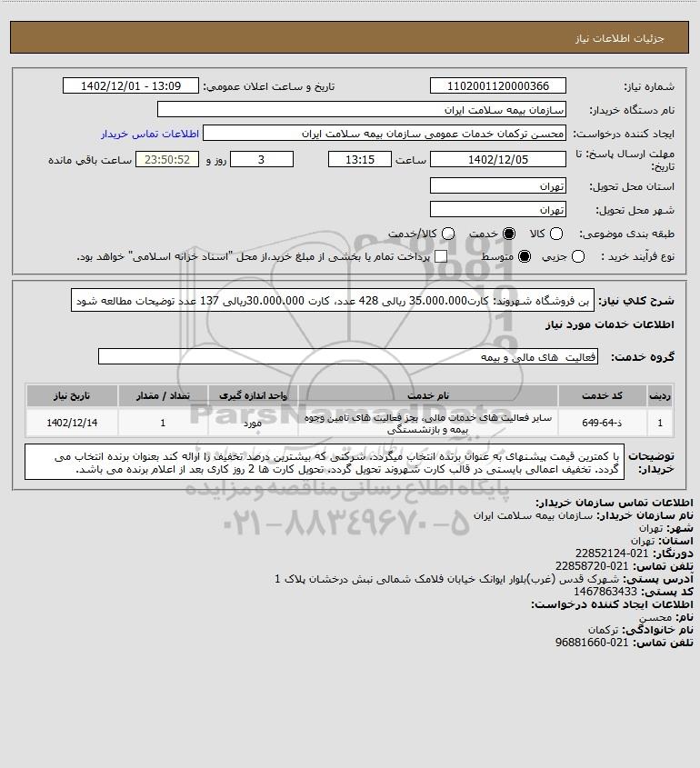Click the service name cell سایر فعالیت های خدمات مالی
700x768 pixels.
(x=428, y=424)
